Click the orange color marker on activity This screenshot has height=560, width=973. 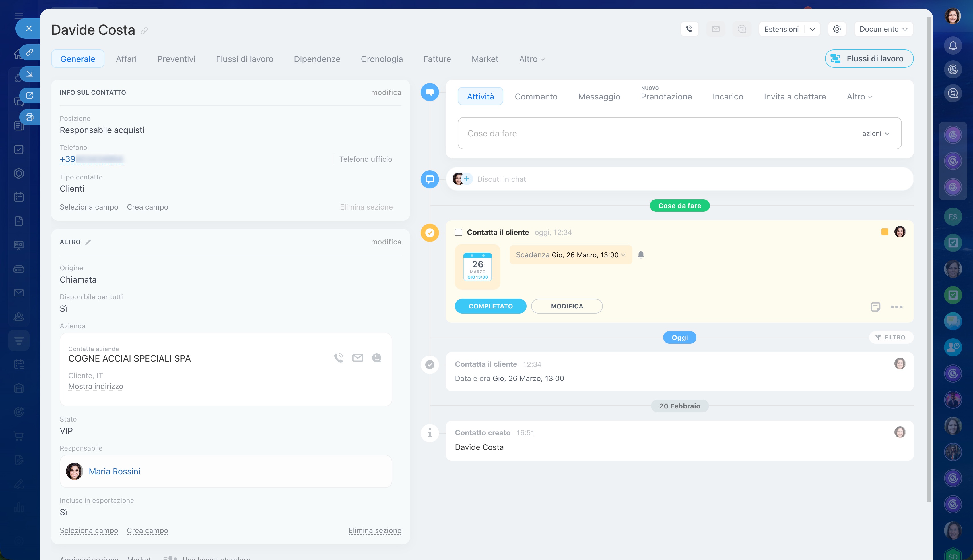click(x=885, y=232)
